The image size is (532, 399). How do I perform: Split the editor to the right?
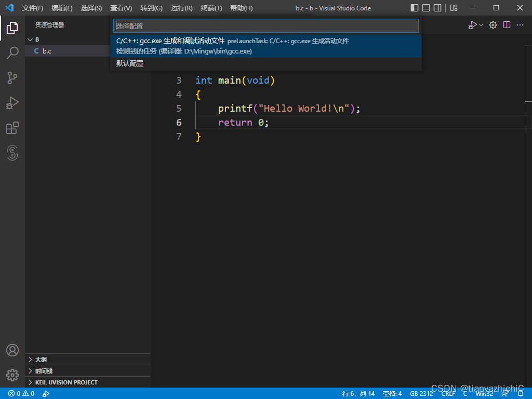click(507, 25)
